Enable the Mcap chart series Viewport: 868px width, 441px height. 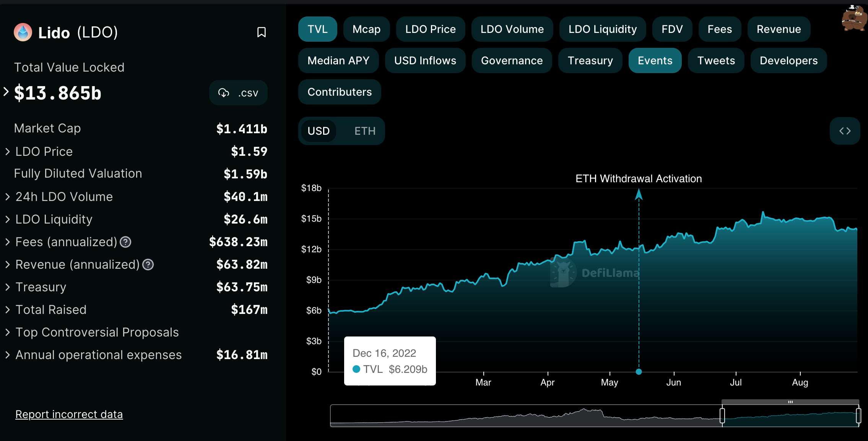[366, 29]
